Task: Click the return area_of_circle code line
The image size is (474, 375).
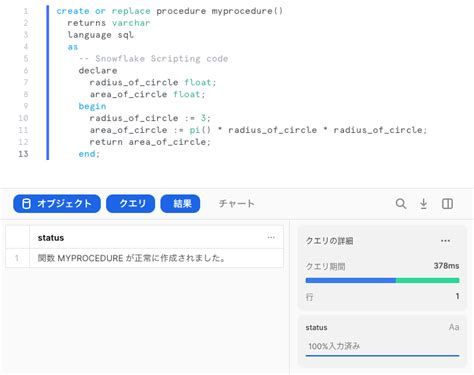Action: pos(150,142)
